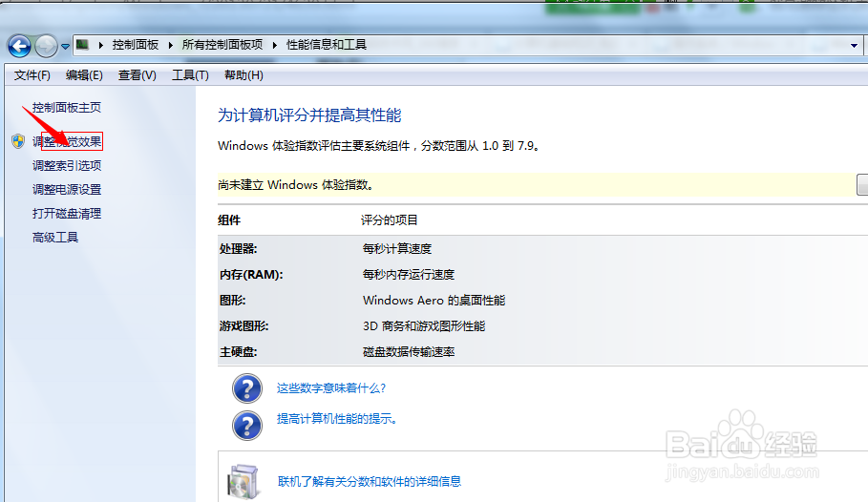Click the shield icon beside 调整视觉效果
The height and width of the screenshot is (502, 868).
tap(18, 141)
